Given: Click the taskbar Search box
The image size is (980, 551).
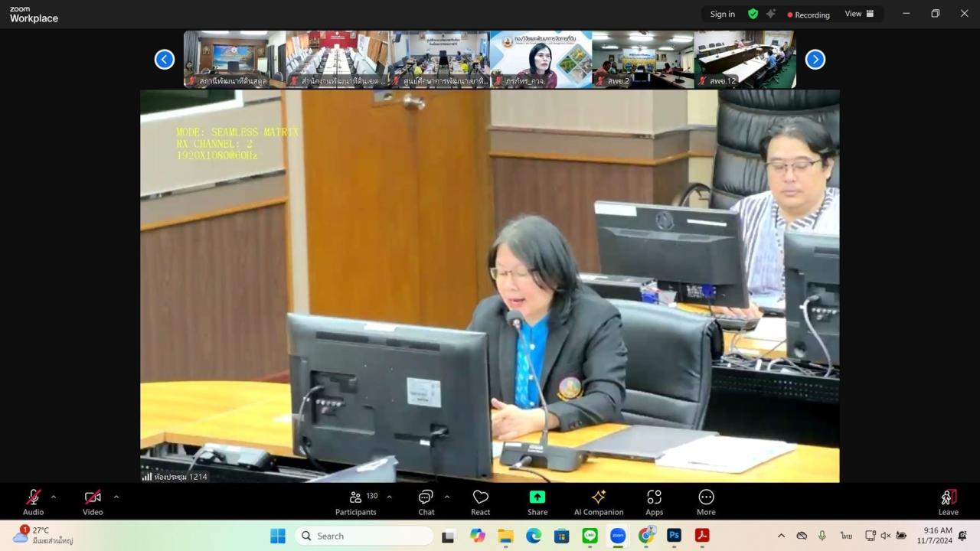Looking at the screenshot, I should [x=364, y=536].
